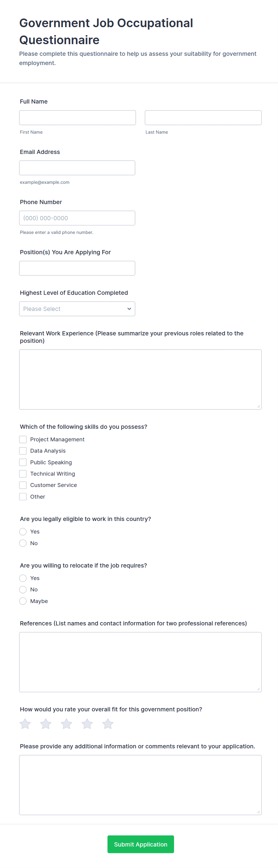The image size is (278, 868).
Task: Select Yes for legal work eligibility
Action: pos(23,532)
